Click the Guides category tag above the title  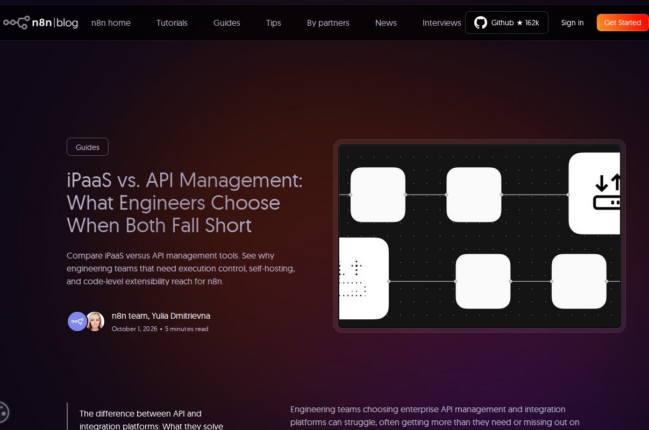87,147
